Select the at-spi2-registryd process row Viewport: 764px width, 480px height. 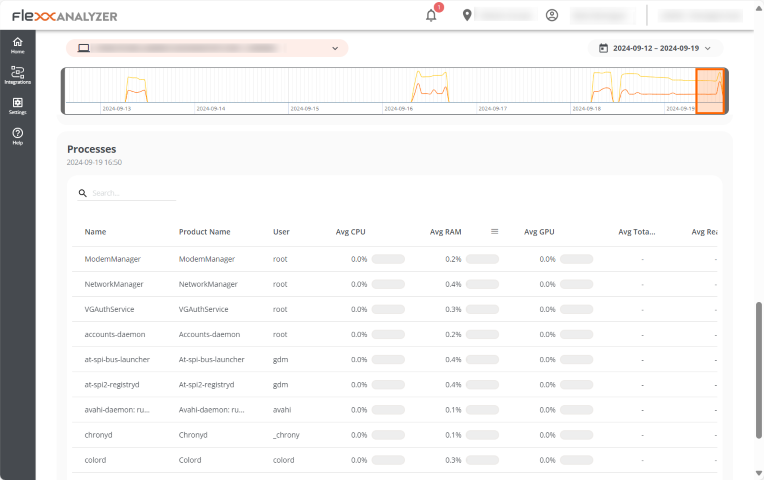pos(395,384)
